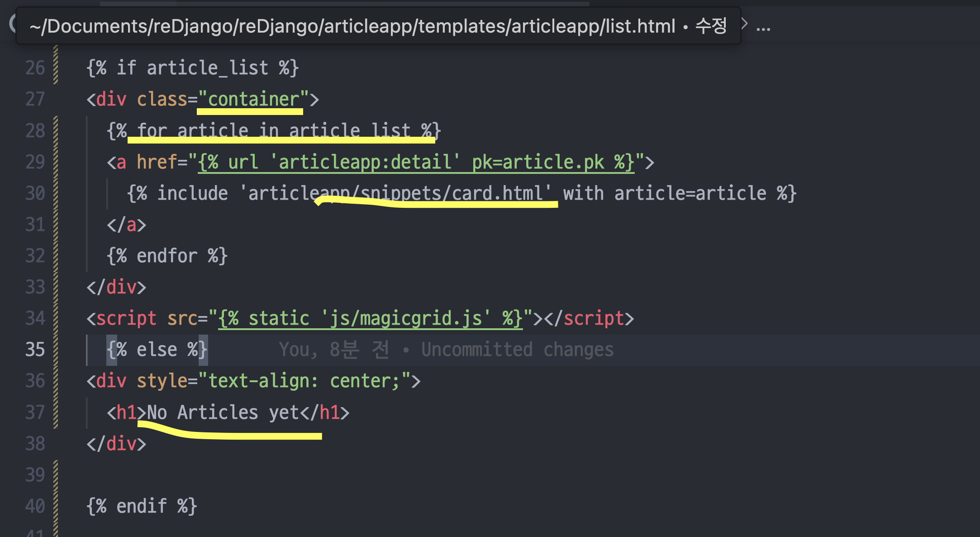980x537 pixels.
Task: Click the '{% else %}' tag on line 35
Action: [157, 350]
